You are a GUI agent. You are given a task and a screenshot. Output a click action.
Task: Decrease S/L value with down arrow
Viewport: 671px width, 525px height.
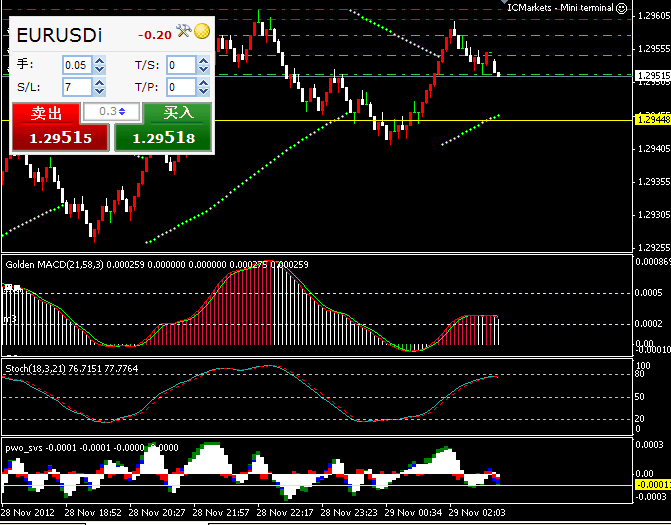pyautogui.click(x=99, y=92)
